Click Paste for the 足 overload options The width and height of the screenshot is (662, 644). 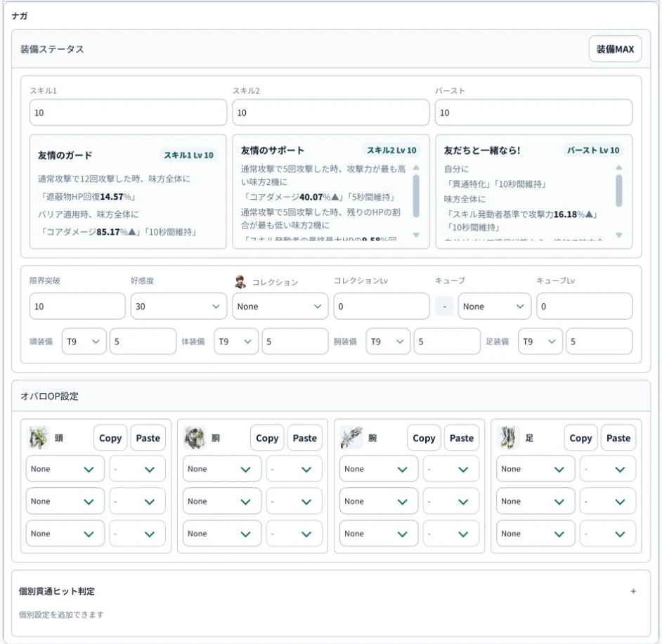click(618, 438)
